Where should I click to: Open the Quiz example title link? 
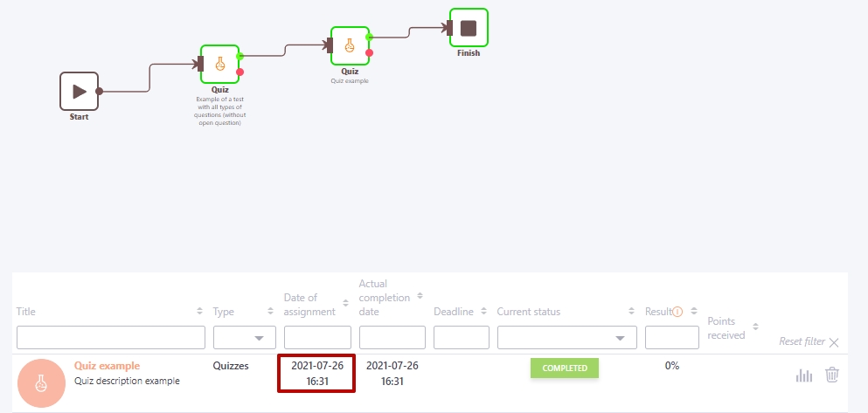(x=107, y=366)
